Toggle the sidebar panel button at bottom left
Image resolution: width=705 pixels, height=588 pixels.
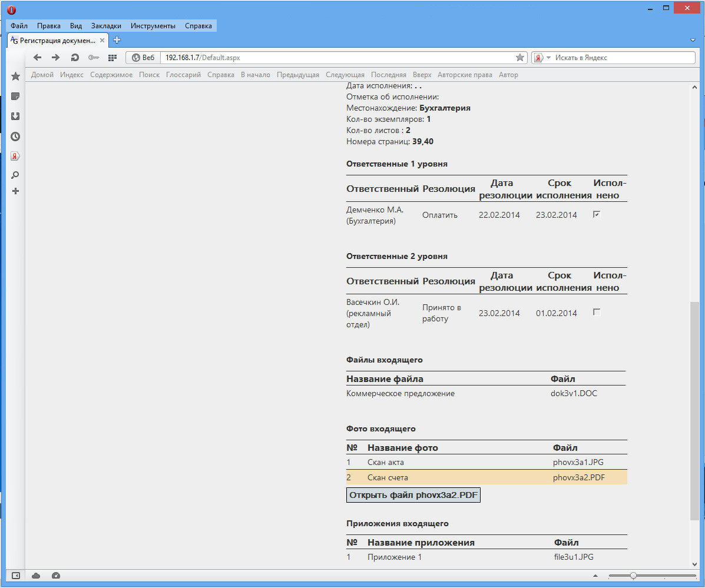pyautogui.click(x=16, y=576)
